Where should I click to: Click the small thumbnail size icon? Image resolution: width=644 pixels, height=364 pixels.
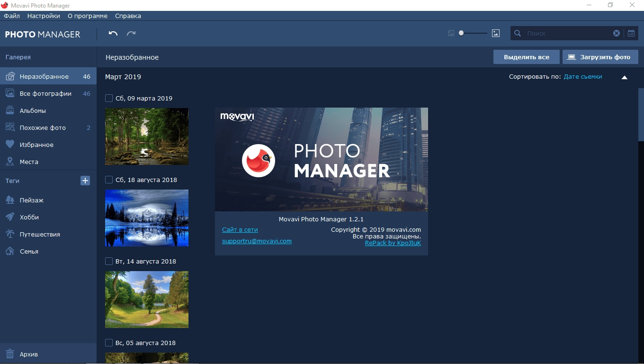451,33
